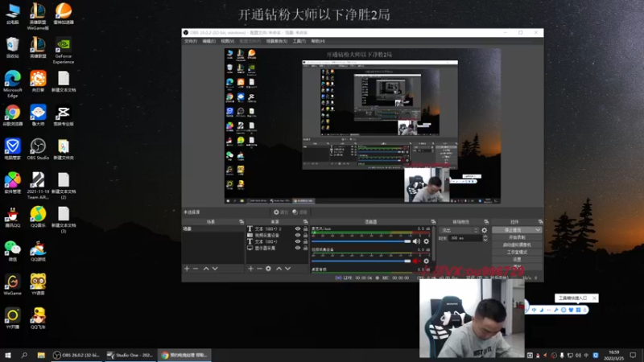
Task: Click the wrench icon in floating toolbar
Action: click(555, 310)
